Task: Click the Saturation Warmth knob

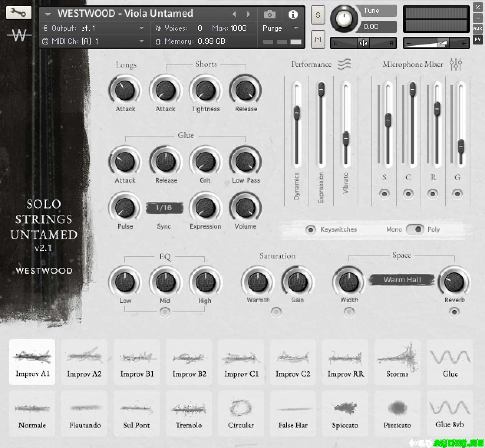Action: click(258, 282)
